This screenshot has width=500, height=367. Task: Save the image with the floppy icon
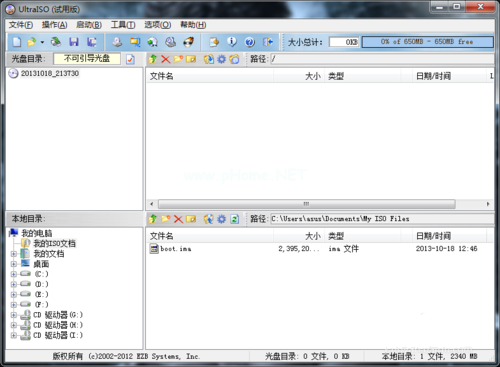[74, 42]
